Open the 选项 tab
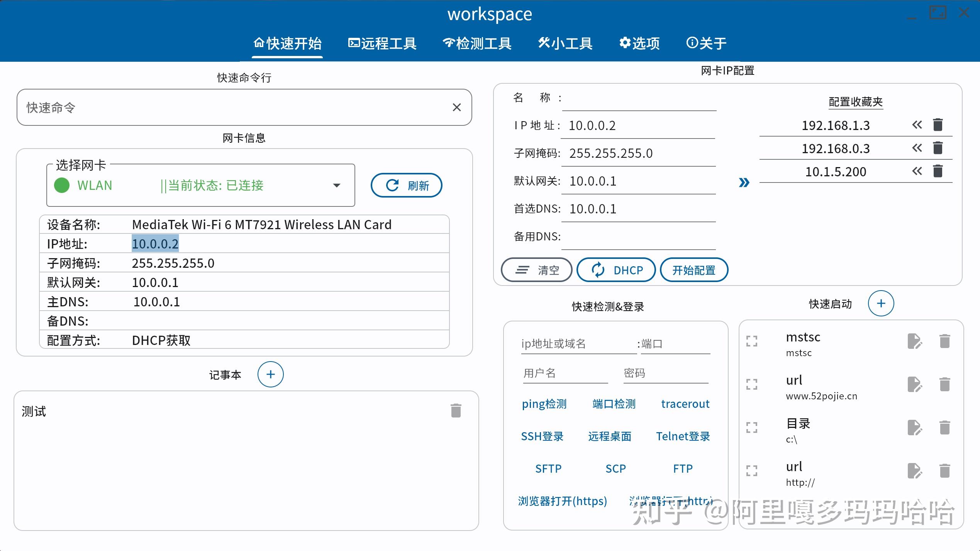980x551 pixels. pyautogui.click(x=639, y=43)
